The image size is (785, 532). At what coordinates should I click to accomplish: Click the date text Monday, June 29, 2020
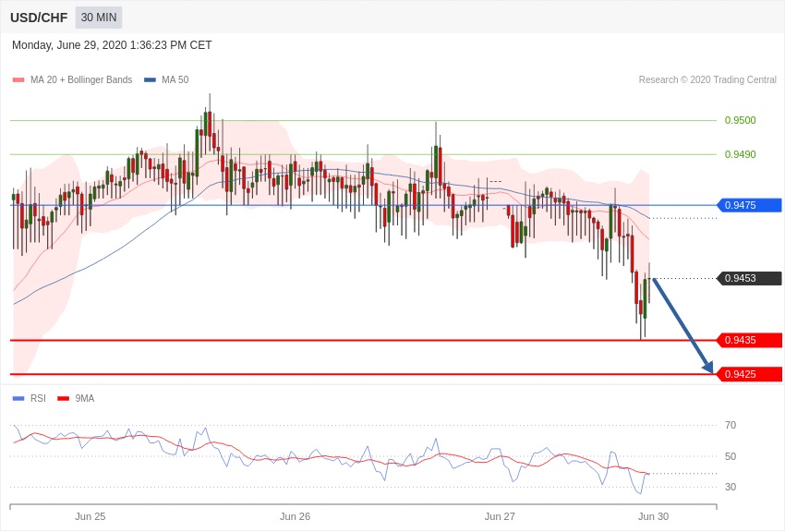click(69, 45)
